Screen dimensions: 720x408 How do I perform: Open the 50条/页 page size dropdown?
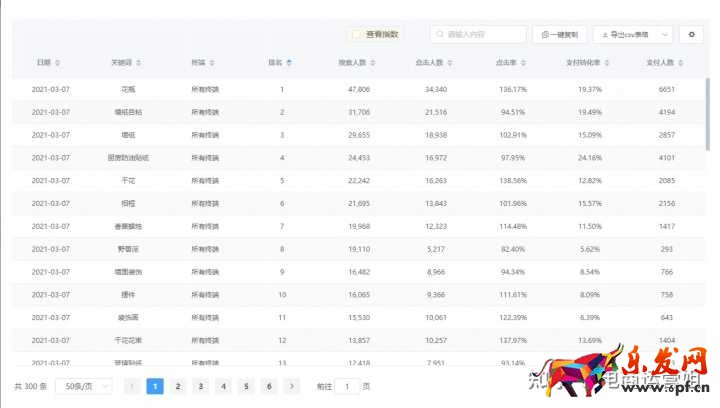(83, 386)
